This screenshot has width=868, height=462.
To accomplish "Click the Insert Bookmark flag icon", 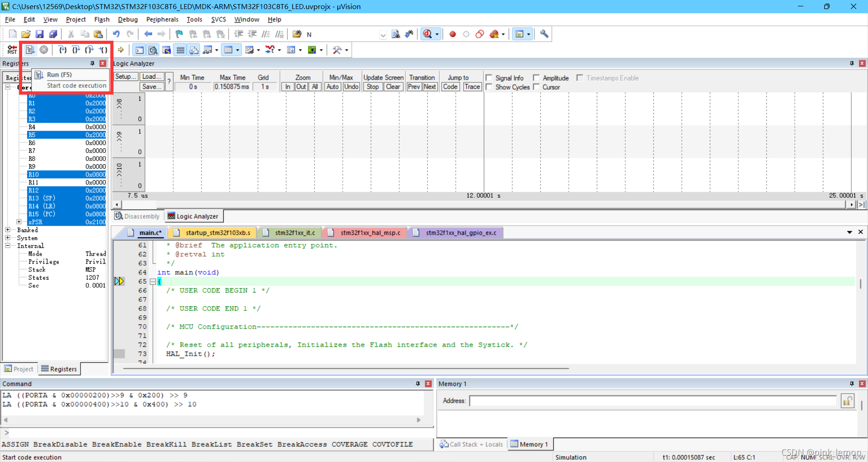I will click(179, 34).
